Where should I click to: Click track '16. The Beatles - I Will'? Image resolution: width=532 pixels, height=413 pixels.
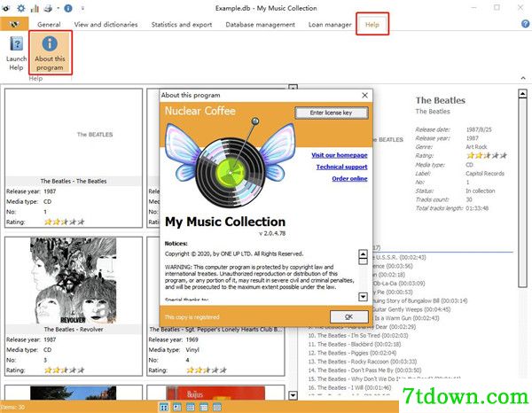tap(350, 387)
